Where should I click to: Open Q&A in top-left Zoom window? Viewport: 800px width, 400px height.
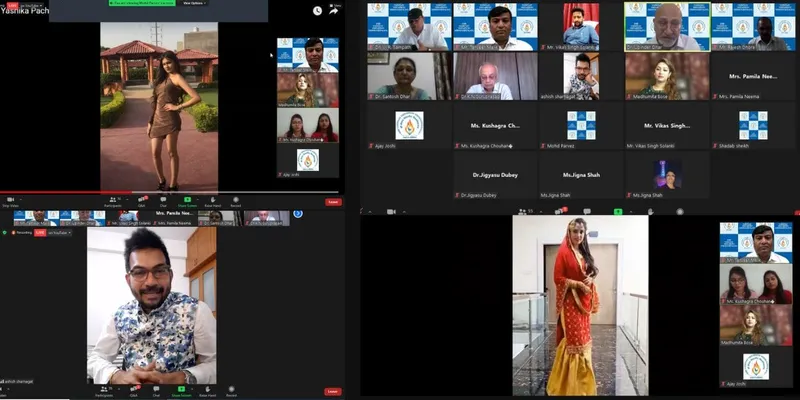click(x=142, y=202)
